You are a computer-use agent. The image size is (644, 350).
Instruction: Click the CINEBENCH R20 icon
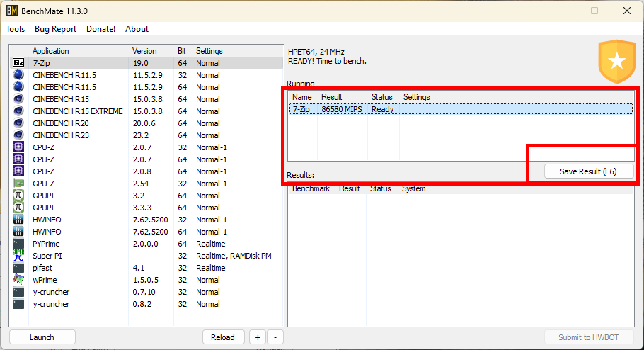[x=18, y=123]
